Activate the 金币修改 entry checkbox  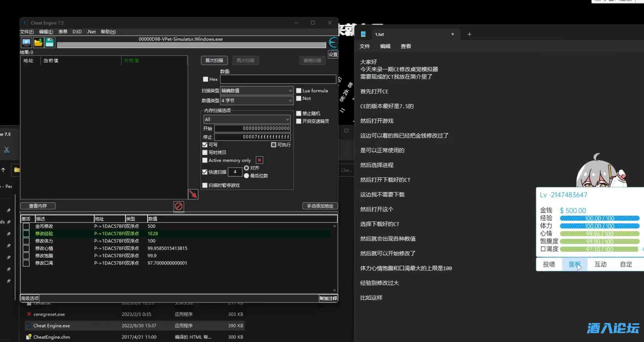(26, 226)
